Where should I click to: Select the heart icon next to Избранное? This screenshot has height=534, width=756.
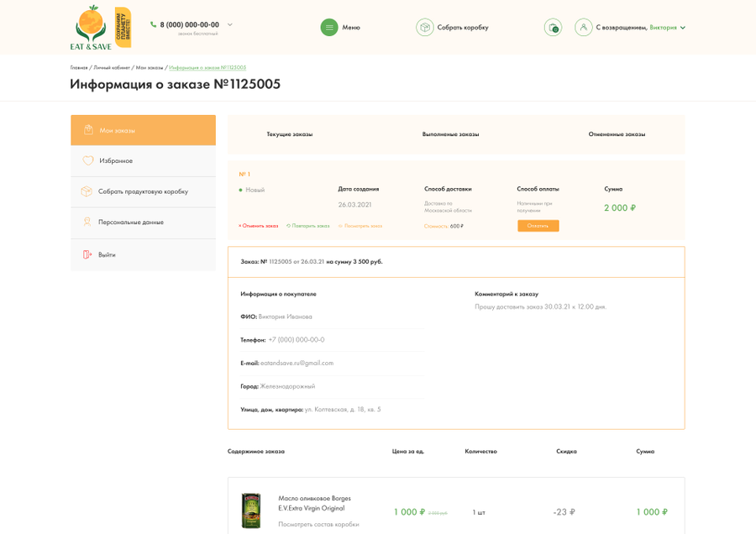pos(87,160)
